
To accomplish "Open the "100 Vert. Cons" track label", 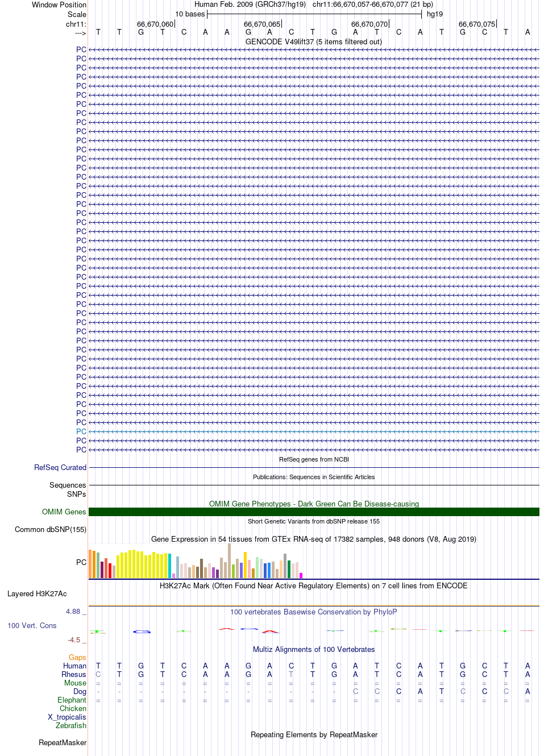I will [x=32, y=625].
